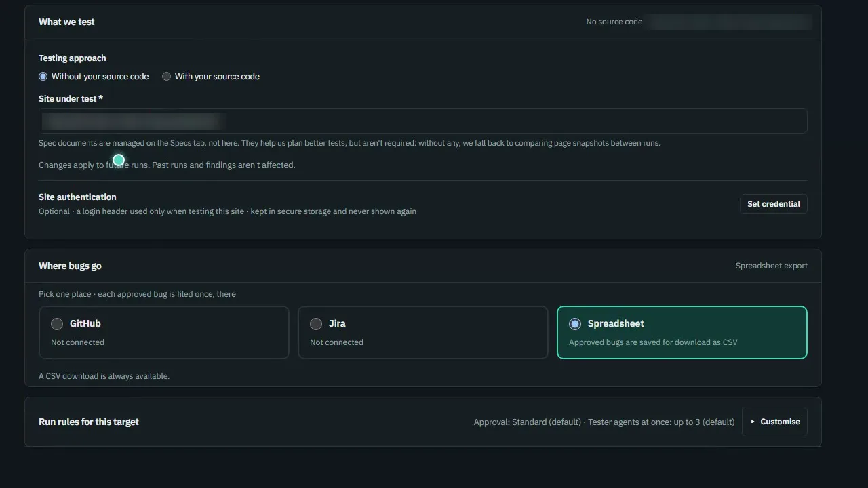
Task: Click the "Site authentication" heading
Action: pyautogui.click(x=77, y=197)
